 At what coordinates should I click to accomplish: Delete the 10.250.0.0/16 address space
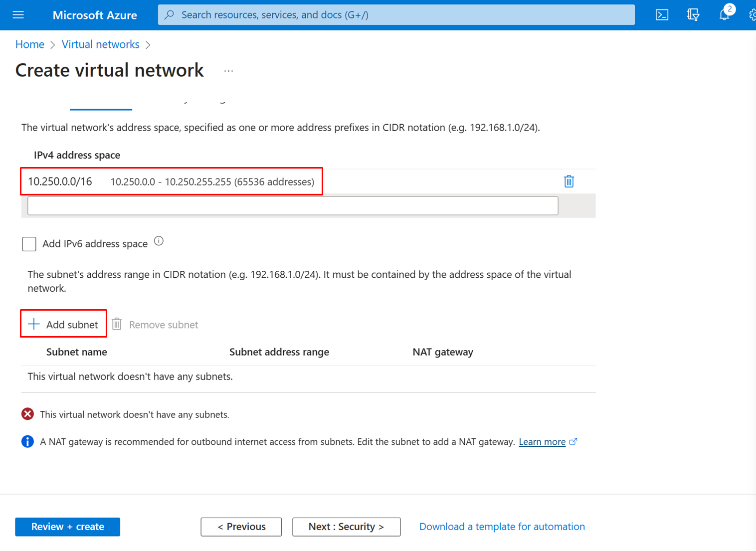pos(568,181)
